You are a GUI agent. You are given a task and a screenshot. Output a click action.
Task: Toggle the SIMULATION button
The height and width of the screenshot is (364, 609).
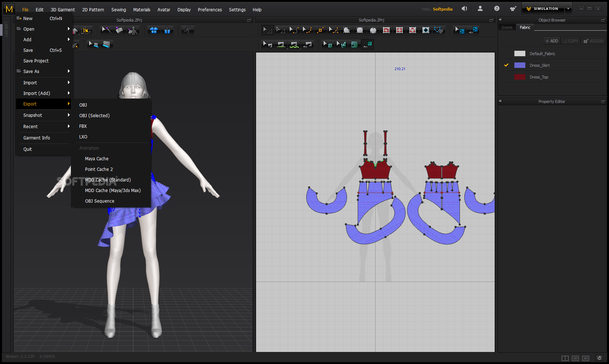pyautogui.click(x=543, y=9)
